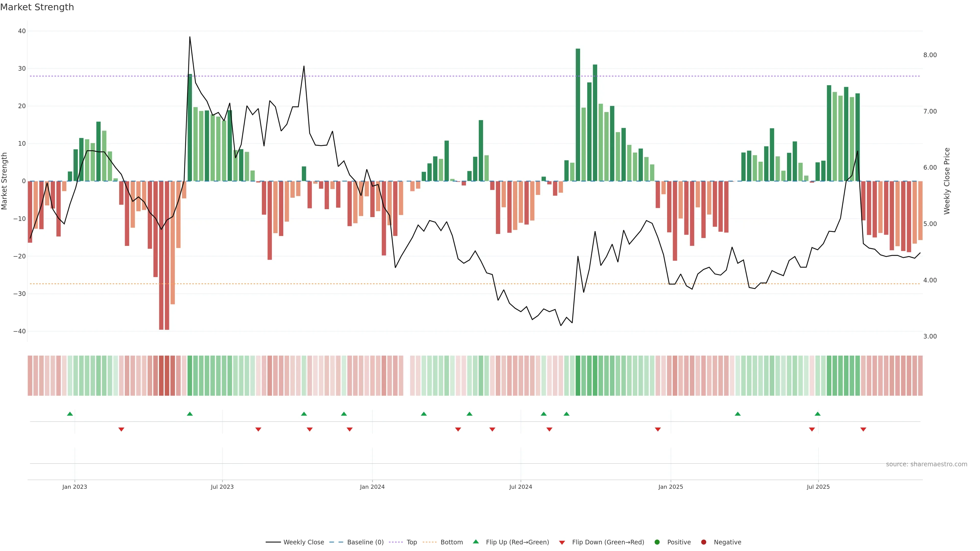
Task: Click the source: sharemaestro.com text
Action: pyautogui.click(x=926, y=464)
